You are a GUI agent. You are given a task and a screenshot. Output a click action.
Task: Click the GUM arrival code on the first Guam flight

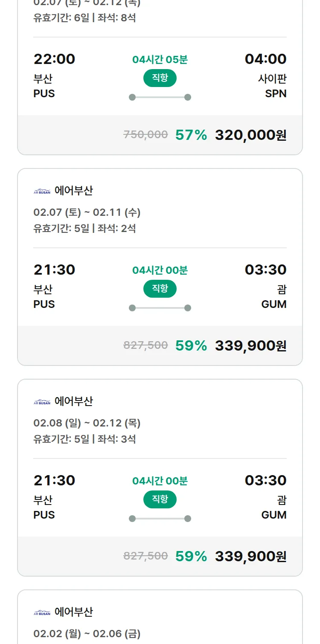click(x=273, y=304)
